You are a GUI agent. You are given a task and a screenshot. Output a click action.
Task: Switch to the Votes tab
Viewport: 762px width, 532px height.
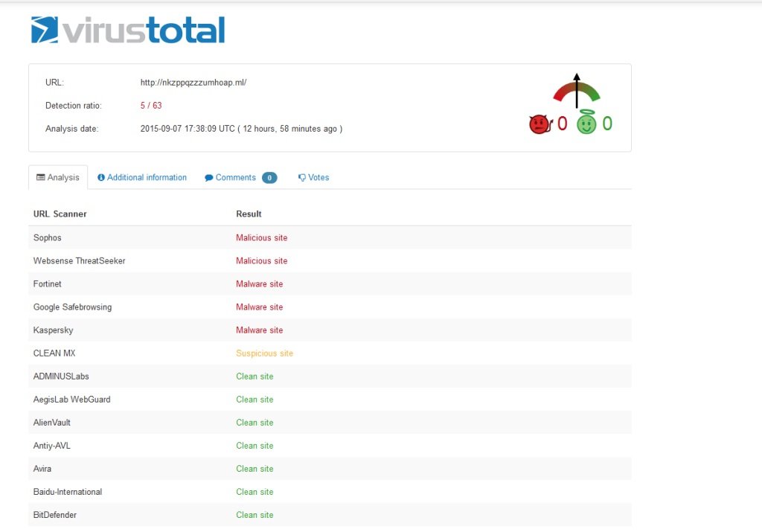coord(313,177)
